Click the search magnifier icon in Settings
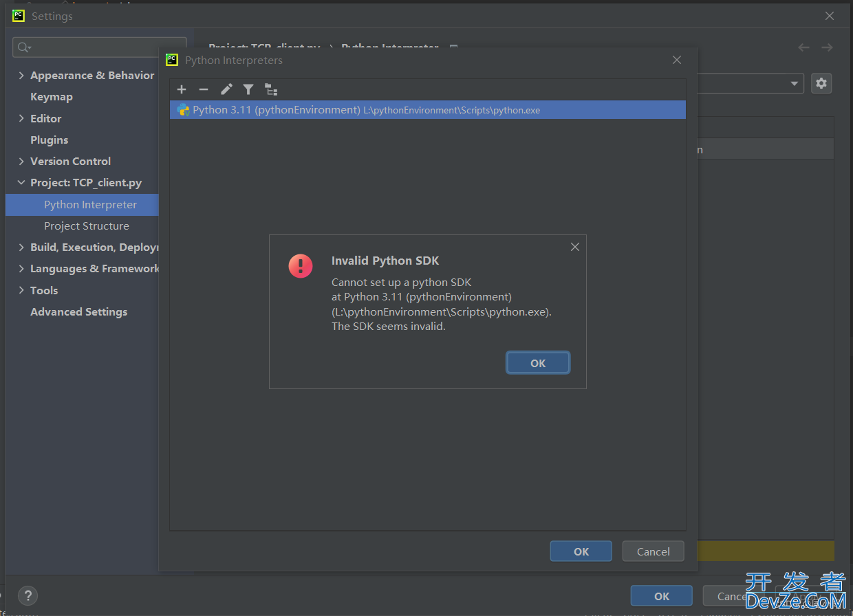This screenshot has height=616, width=853. coord(25,47)
